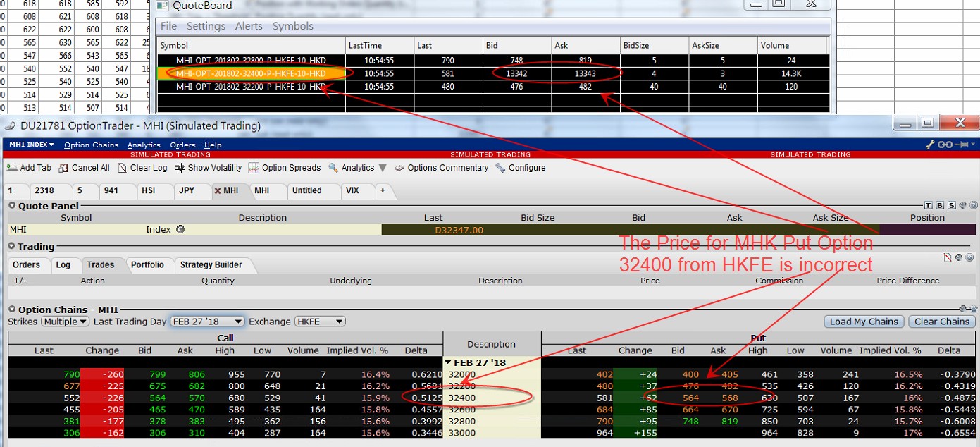The height and width of the screenshot is (447, 980).
Task: Close the active MHI tab via X
Action: coord(218,190)
